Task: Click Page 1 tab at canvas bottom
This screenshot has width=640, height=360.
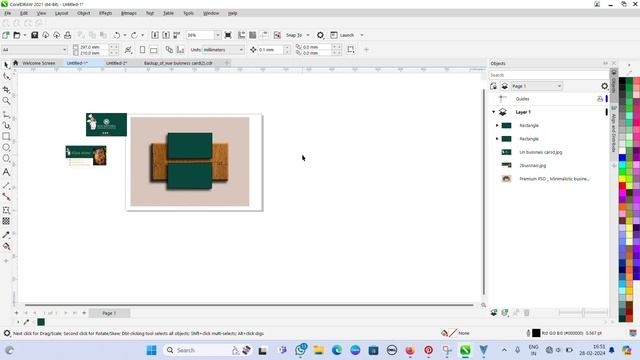Action: [109, 313]
